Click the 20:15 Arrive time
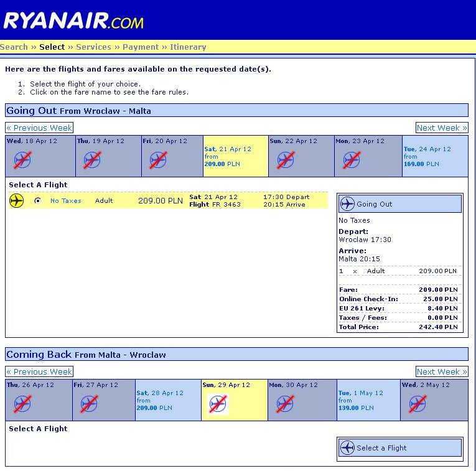The width and height of the screenshot is (476, 471). pos(284,205)
